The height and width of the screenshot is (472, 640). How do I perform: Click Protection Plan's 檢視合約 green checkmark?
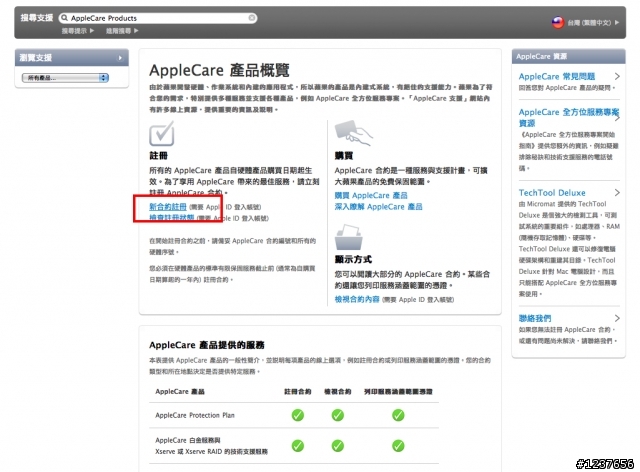point(338,415)
